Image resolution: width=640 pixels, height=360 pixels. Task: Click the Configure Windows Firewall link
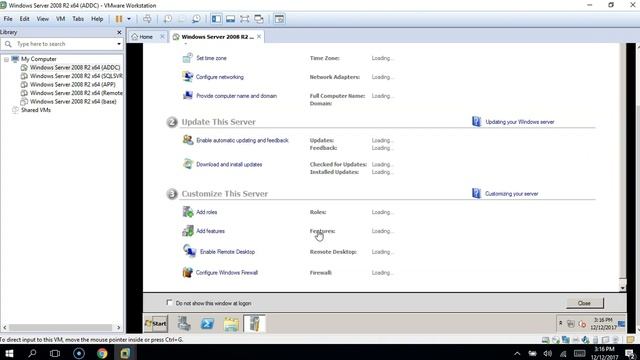[x=227, y=273]
